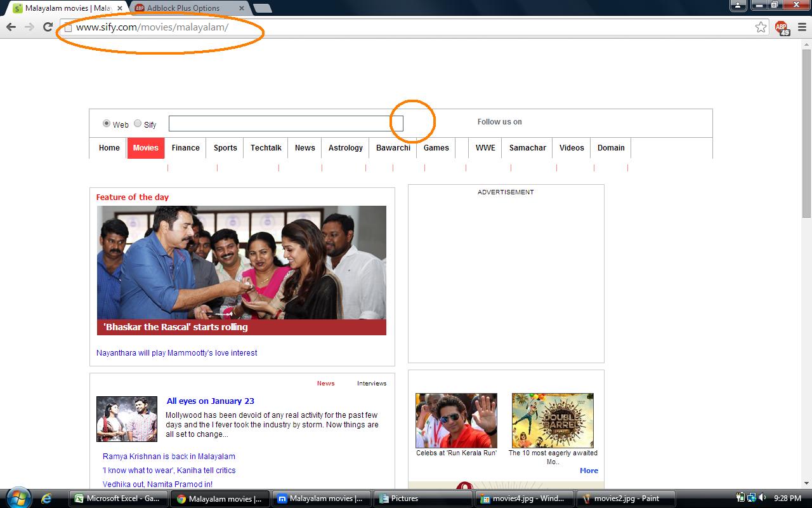Open the Games navigation item

tap(436, 148)
